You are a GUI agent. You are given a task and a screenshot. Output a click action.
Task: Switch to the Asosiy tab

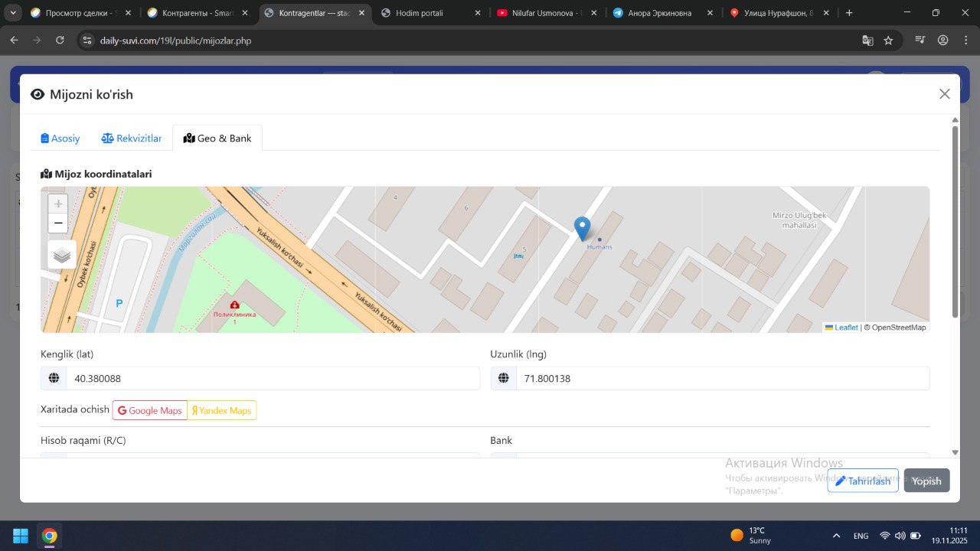(60, 139)
